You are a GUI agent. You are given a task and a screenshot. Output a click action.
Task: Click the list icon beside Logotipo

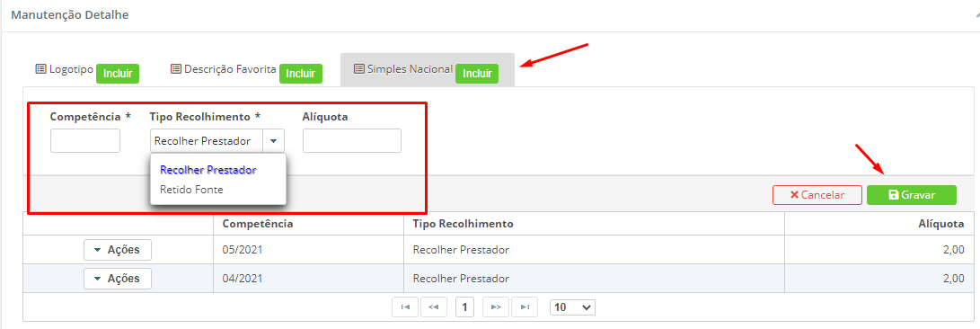[x=40, y=69]
